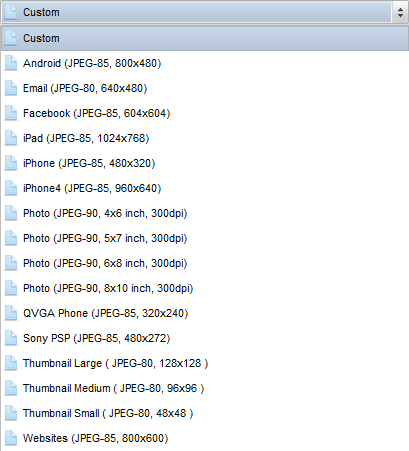Click file icon beside iPhone 480x320 preset
Image resolution: width=409 pixels, height=451 pixels.
(11, 163)
